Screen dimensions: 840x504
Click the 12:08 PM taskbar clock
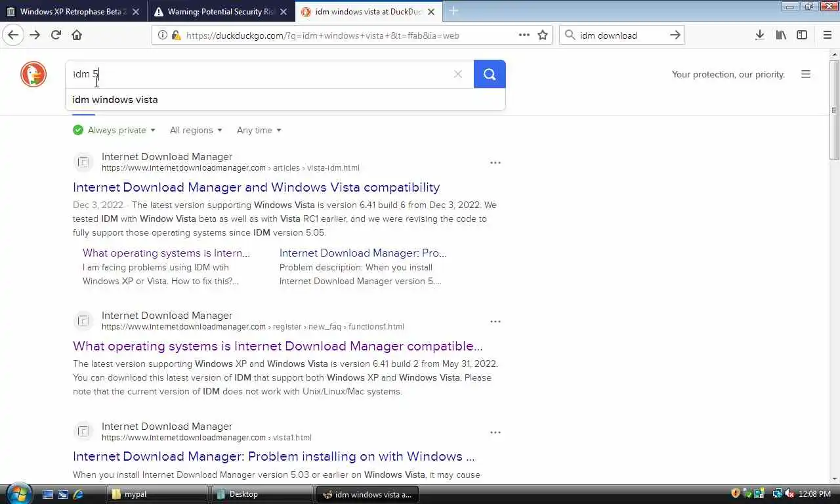[x=815, y=494]
